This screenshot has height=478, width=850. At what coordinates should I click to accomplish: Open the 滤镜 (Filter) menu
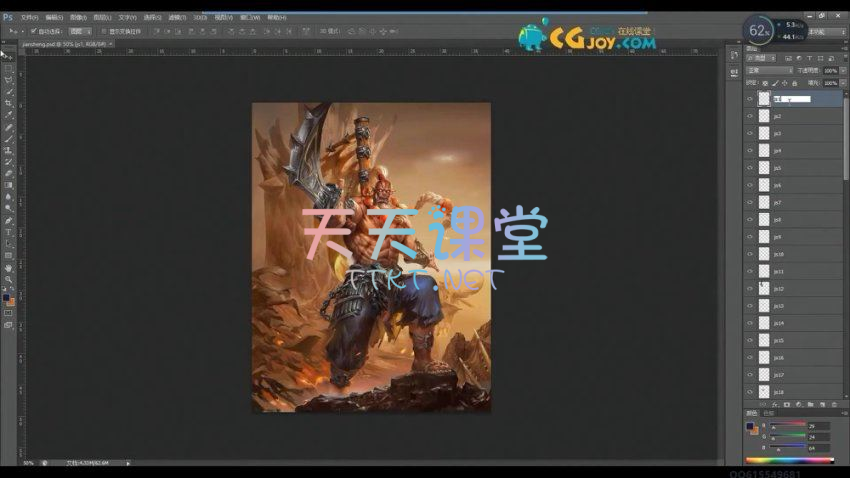click(x=175, y=17)
